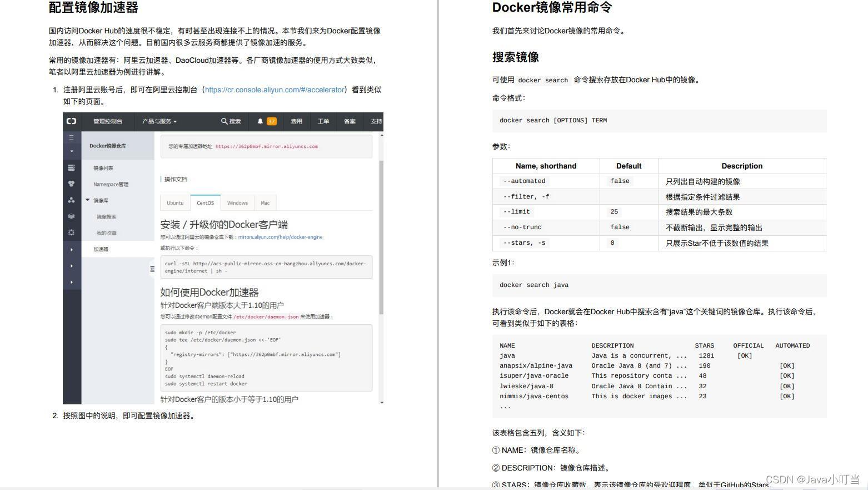
Task: Click the nimmis/java-centos result row
Action: coord(647,397)
